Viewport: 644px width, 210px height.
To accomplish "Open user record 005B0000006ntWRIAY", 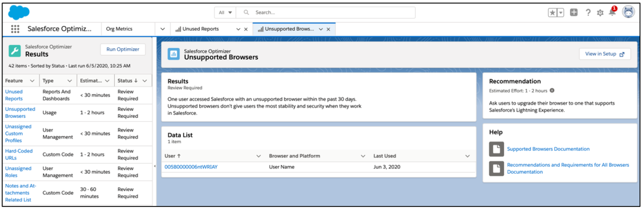I will pos(191,167).
